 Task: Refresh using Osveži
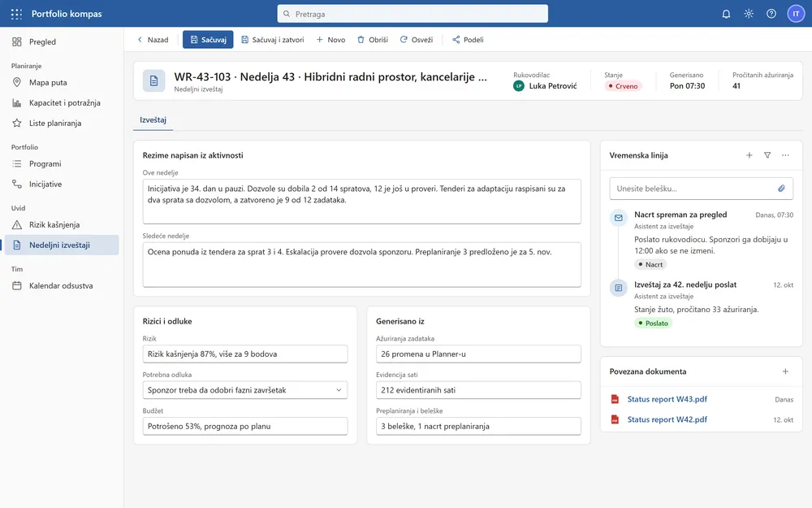click(417, 39)
